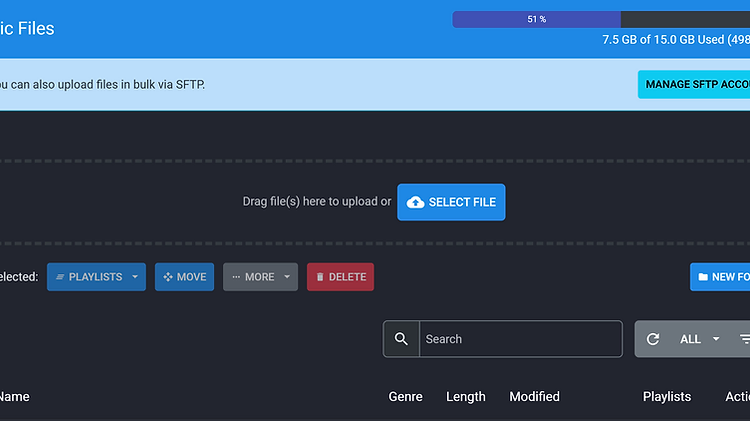Click the Playlists column header
Image resolution: width=750 pixels, height=421 pixels.
pyautogui.click(x=667, y=397)
